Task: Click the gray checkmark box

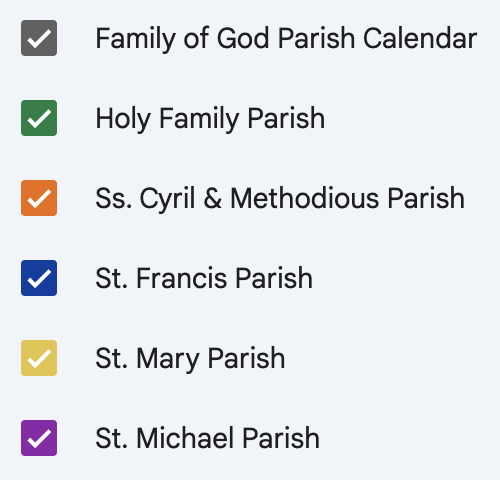Action: pyautogui.click(x=39, y=38)
